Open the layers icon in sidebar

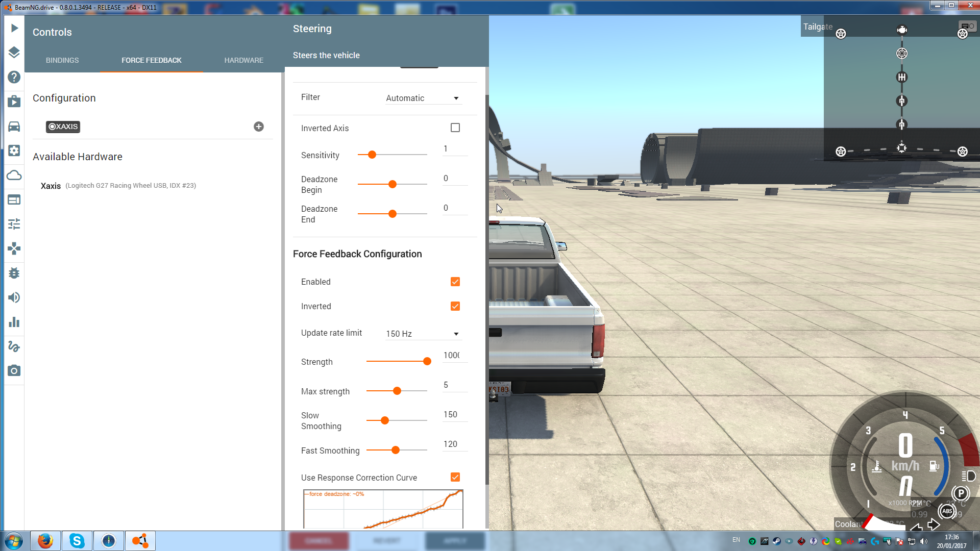tap(14, 52)
